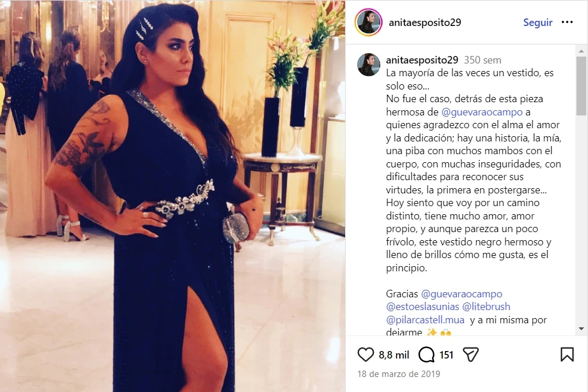Open the header profile avatar of anitaesposito29
The width and height of the screenshot is (588, 392).
pyautogui.click(x=368, y=22)
